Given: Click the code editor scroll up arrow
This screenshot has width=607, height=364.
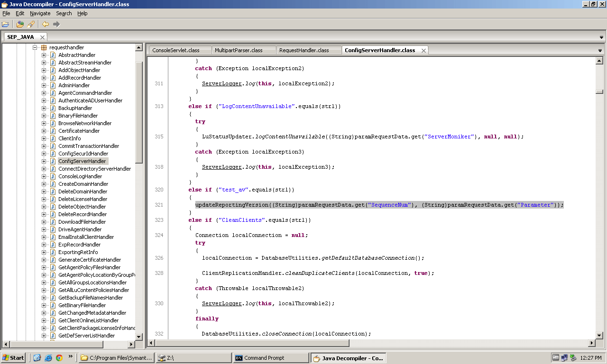Looking at the screenshot, I should click(599, 61).
